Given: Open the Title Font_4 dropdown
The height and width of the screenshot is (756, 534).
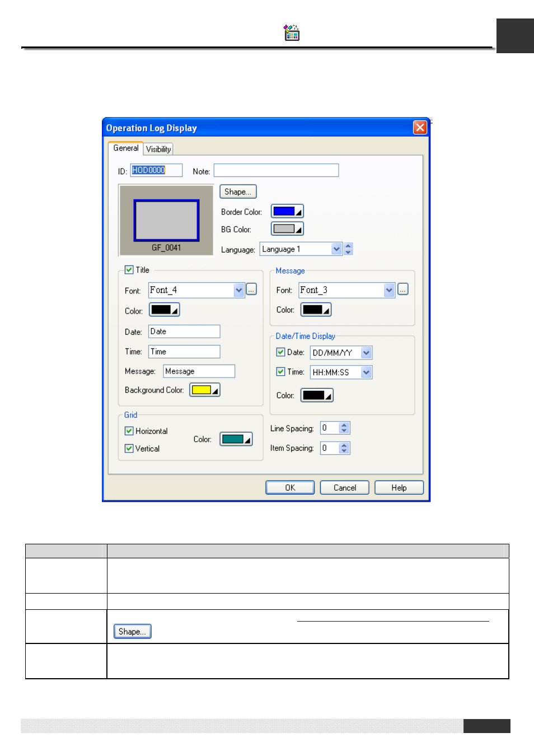Looking at the screenshot, I should [239, 290].
